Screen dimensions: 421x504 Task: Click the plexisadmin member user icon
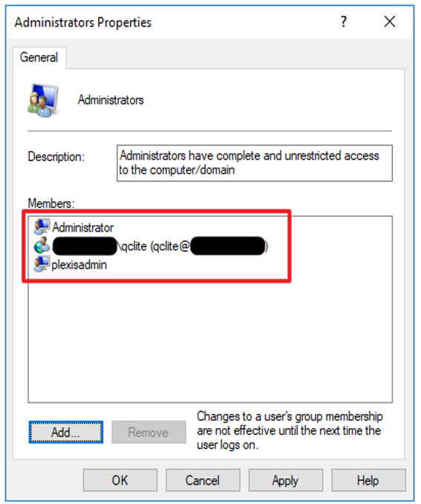[x=42, y=264]
